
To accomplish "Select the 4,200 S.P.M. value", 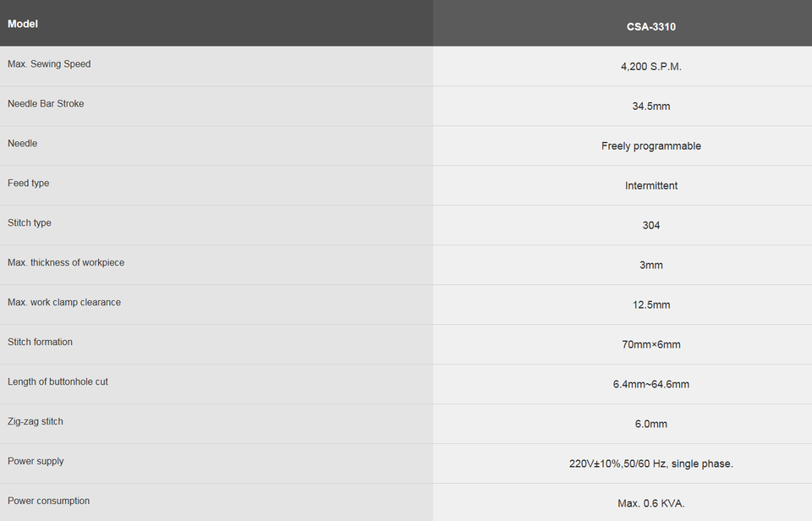I will 650,67.
